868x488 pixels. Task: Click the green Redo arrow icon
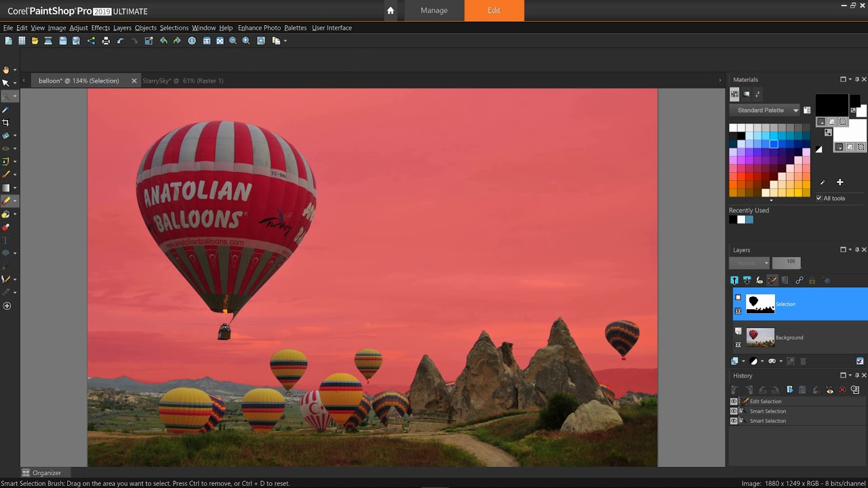click(x=177, y=41)
